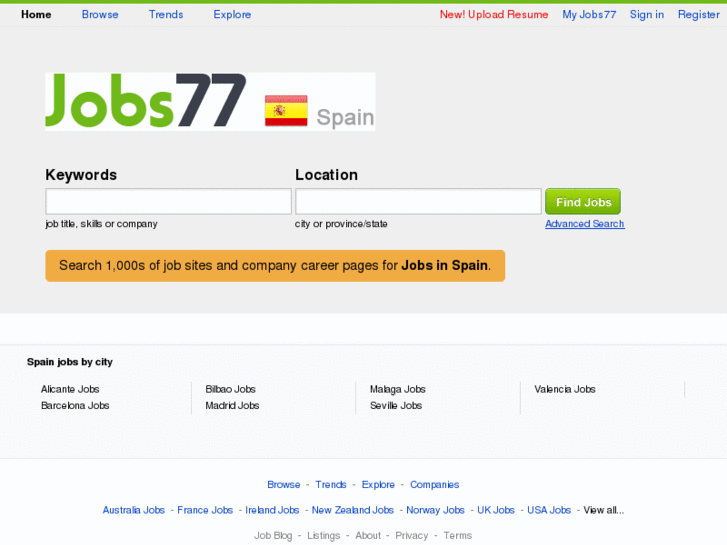
Task: Open the Browse tab in top navigation
Action: [100, 14]
